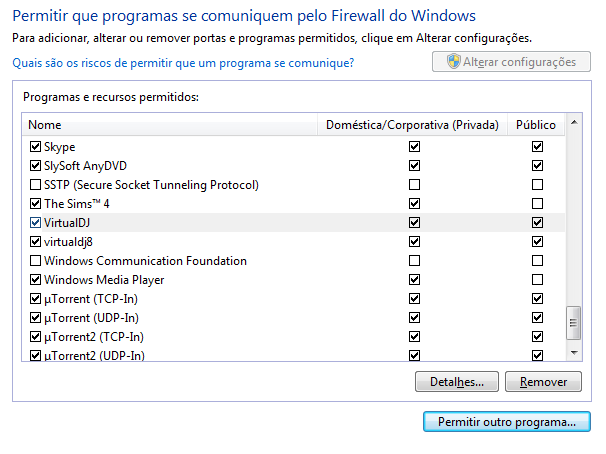The image size is (606, 454).
Task: Click the Remover button
Action: 543,382
